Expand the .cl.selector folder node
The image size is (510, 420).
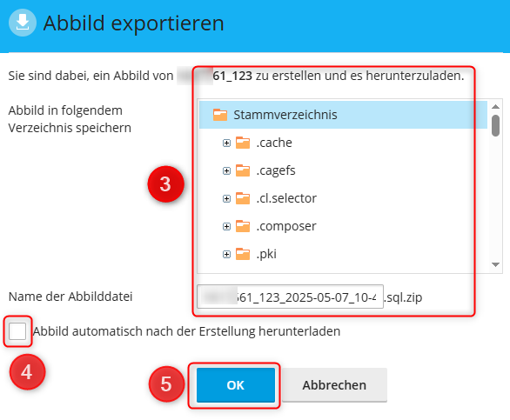226,198
